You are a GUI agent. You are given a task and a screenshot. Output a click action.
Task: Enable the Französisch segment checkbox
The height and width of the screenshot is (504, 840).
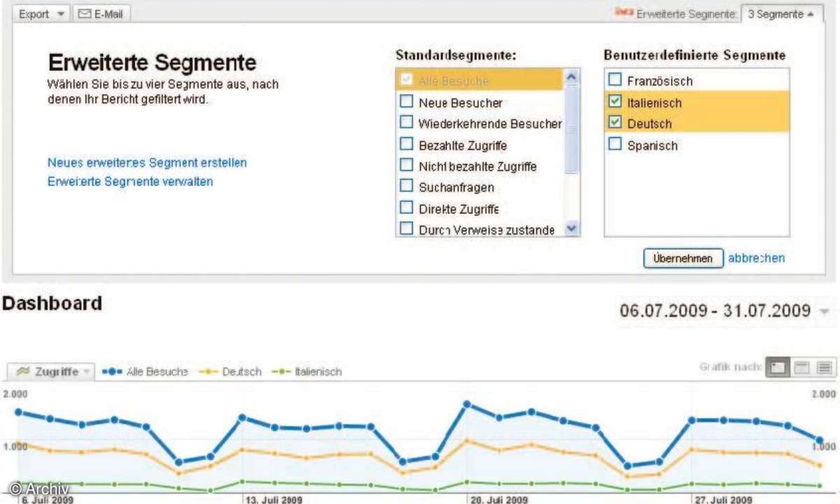(x=615, y=80)
